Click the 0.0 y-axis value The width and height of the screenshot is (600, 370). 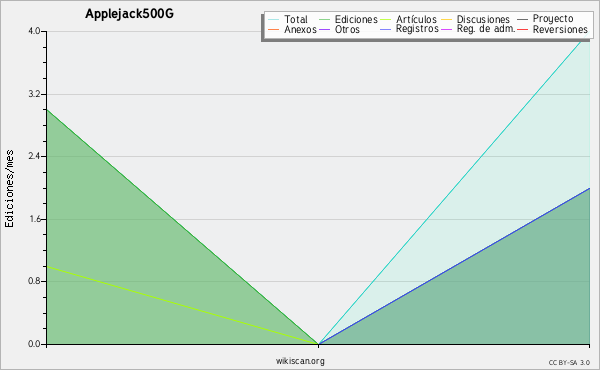[34, 344]
